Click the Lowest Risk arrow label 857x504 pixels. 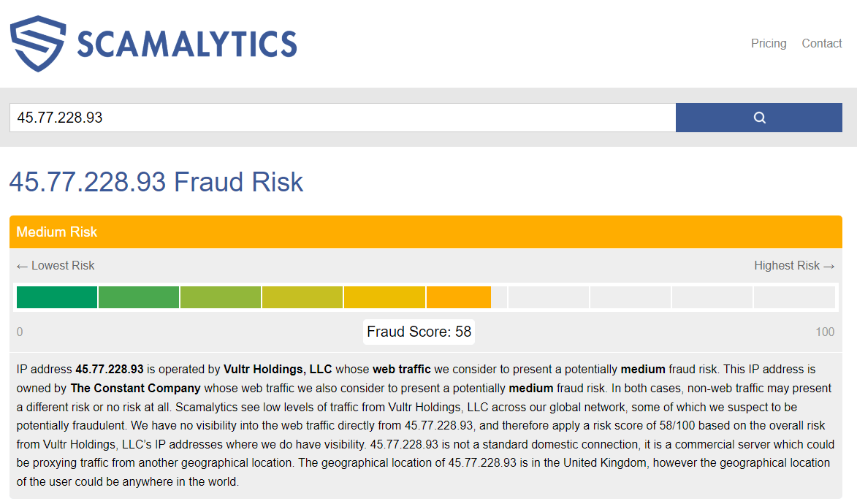(x=56, y=266)
